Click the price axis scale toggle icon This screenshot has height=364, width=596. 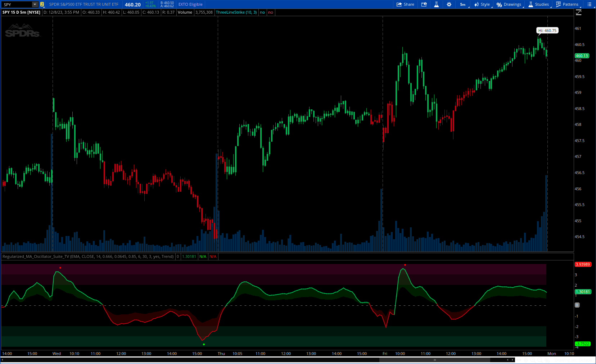pos(579,13)
